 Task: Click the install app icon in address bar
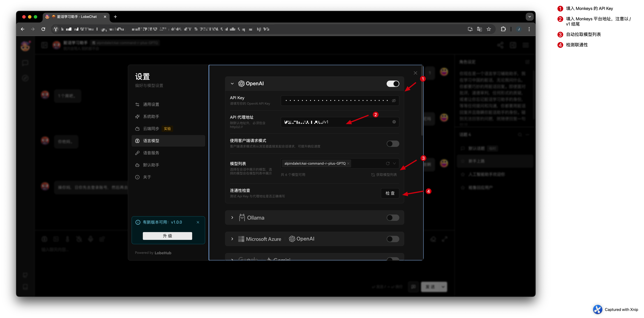pos(470,29)
